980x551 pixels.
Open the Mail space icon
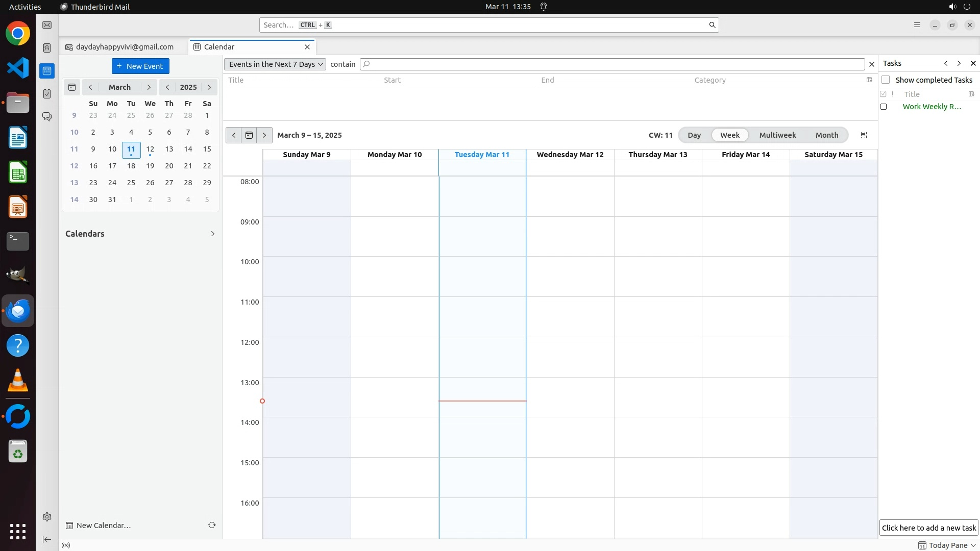click(47, 25)
